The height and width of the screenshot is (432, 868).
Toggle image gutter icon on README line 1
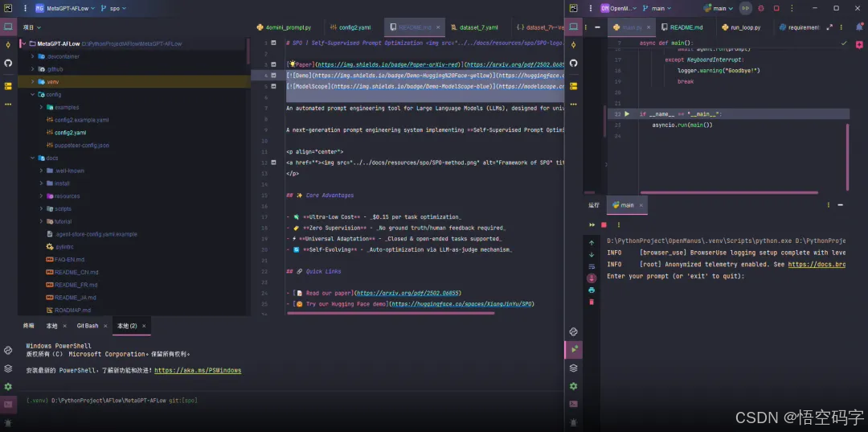[x=273, y=43]
